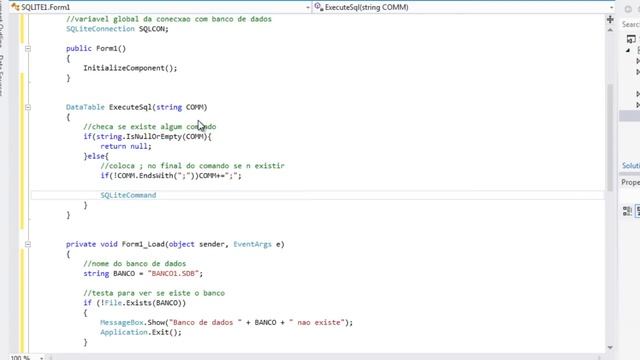Click the "BANCO1.SDB" string literal

173,274
